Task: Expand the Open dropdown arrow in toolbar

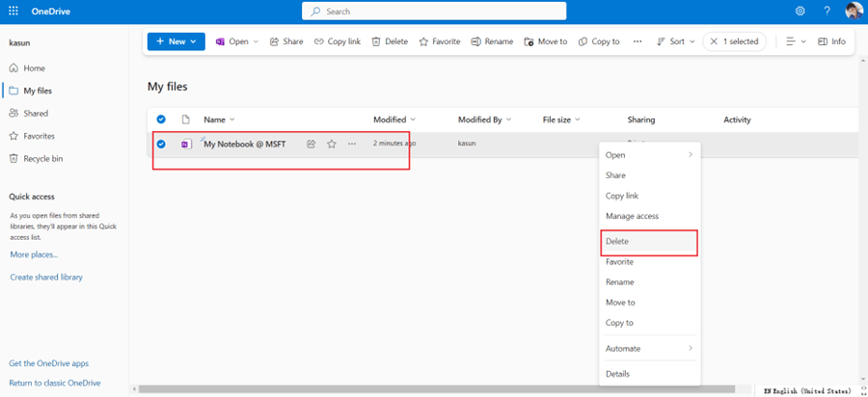Action: tap(256, 41)
